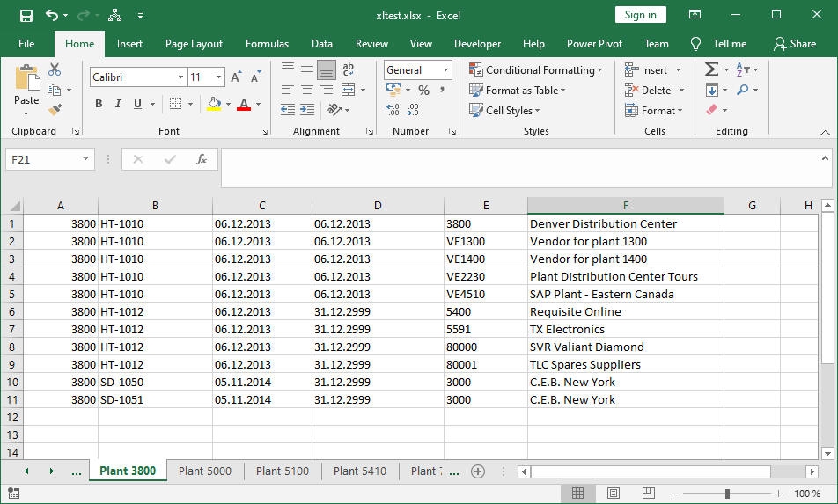
Task: Toggle bold formatting
Action: pyautogui.click(x=99, y=104)
